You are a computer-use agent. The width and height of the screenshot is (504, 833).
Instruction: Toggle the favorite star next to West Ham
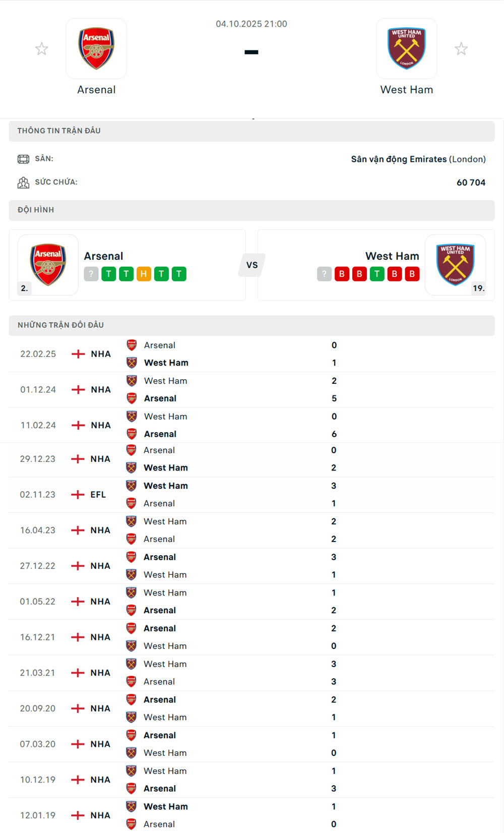(461, 48)
